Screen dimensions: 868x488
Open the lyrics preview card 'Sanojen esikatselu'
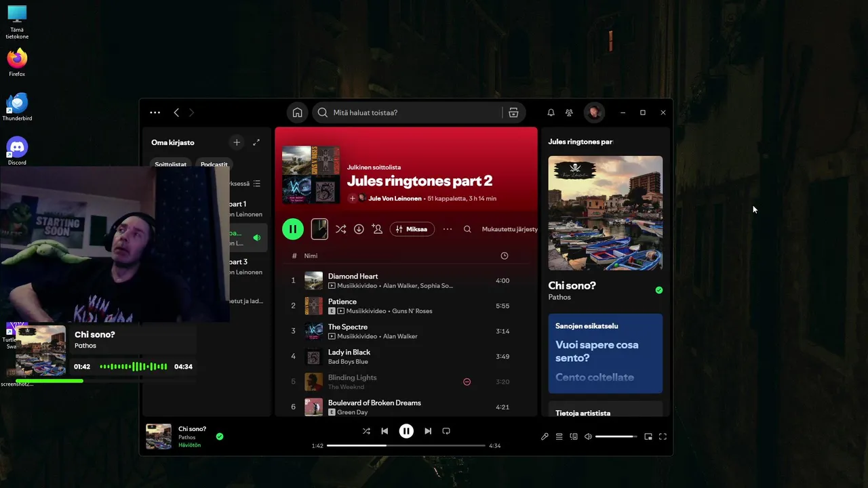tap(606, 353)
